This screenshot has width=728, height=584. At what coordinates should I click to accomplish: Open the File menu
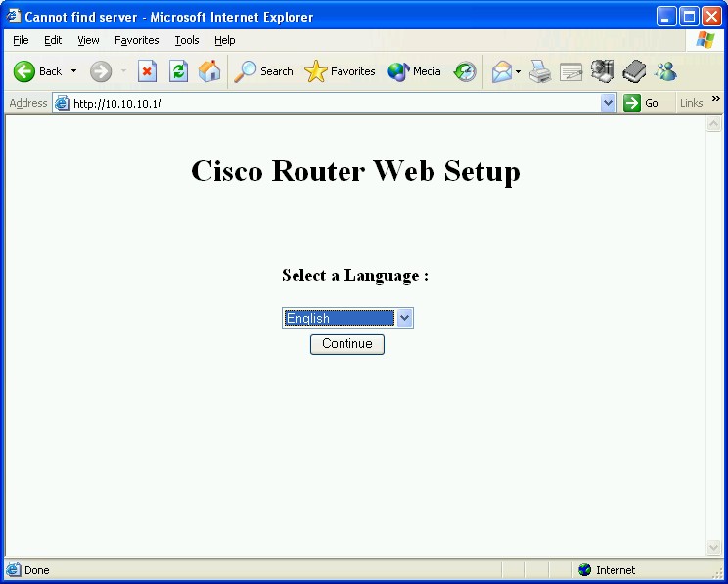pos(21,40)
